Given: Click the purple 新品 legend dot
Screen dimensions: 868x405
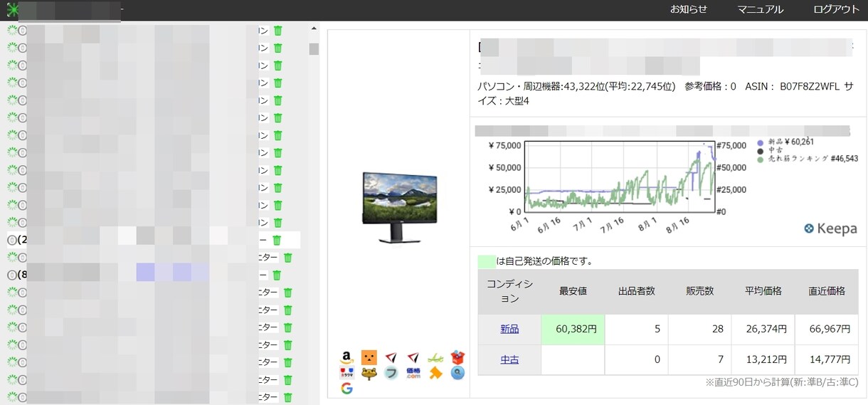Looking at the screenshot, I should click(761, 142).
